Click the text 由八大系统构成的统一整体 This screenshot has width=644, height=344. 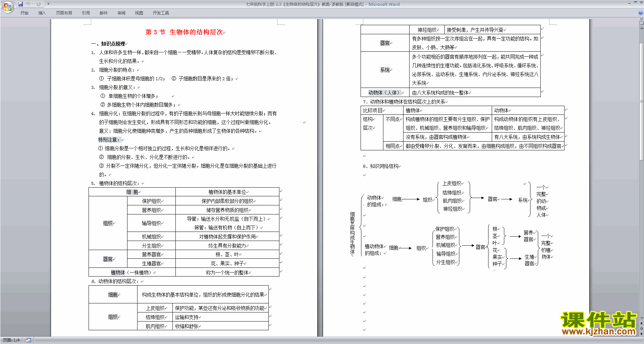[440, 93]
